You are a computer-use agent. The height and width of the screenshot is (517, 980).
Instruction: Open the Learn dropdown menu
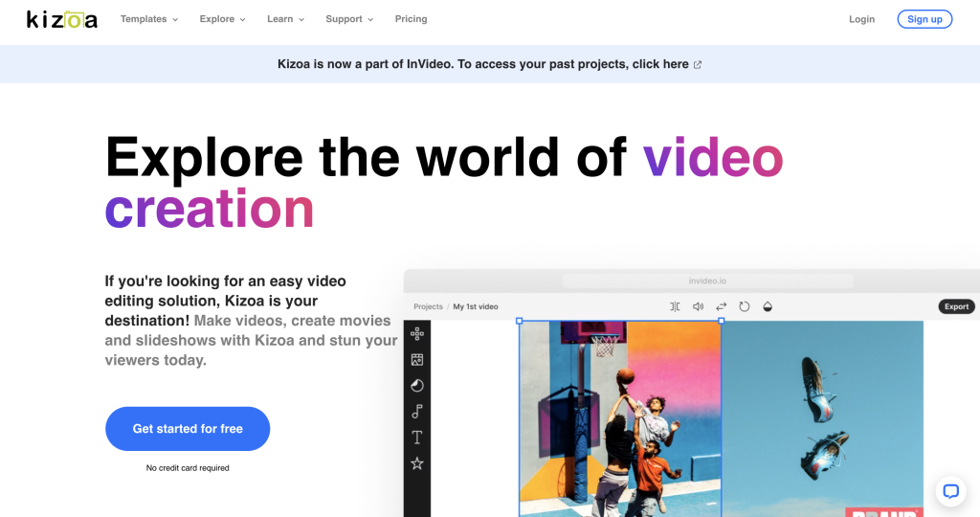pos(285,19)
